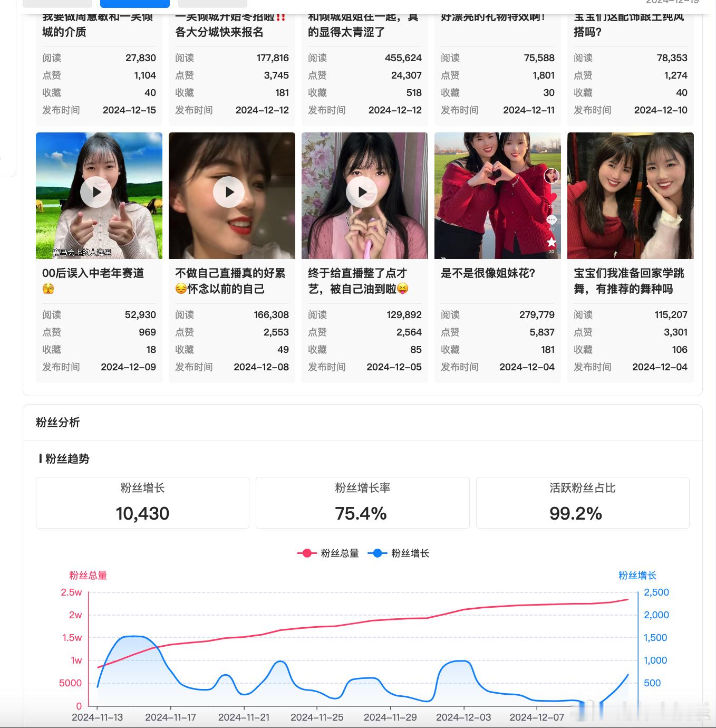Click the read count 279,779
Viewport: 716px width, 728px height.
click(537, 315)
